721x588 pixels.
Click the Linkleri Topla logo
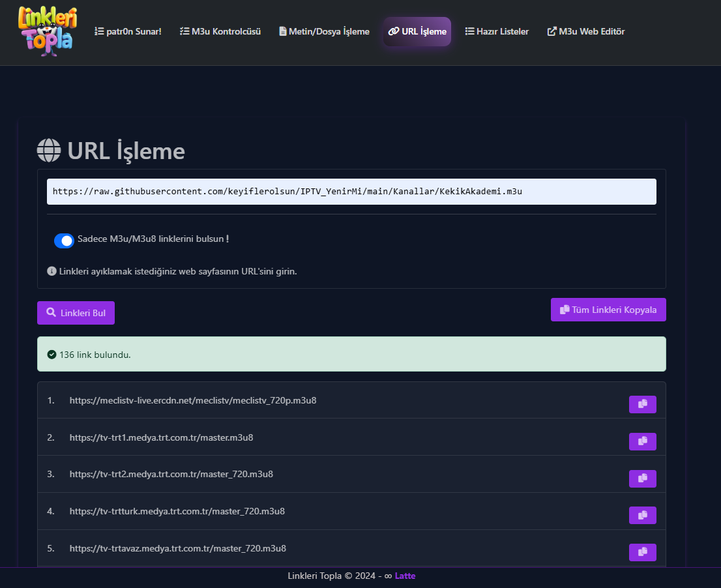48,31
